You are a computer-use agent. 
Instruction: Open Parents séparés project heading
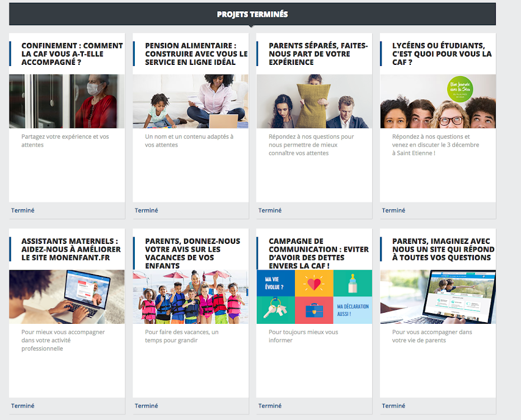coord(318,54)
